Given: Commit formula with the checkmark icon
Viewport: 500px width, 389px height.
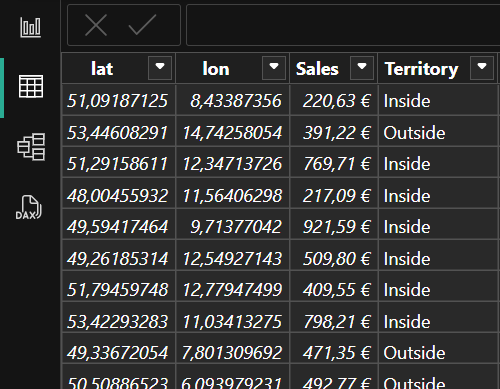Looking at the screenshot, I should [x=142, y=25].
